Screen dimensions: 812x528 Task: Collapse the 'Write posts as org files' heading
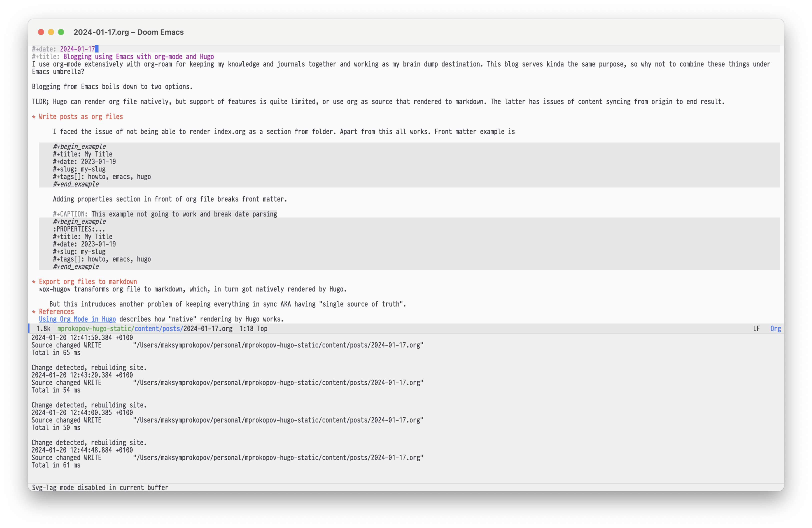tap(80, 116)
